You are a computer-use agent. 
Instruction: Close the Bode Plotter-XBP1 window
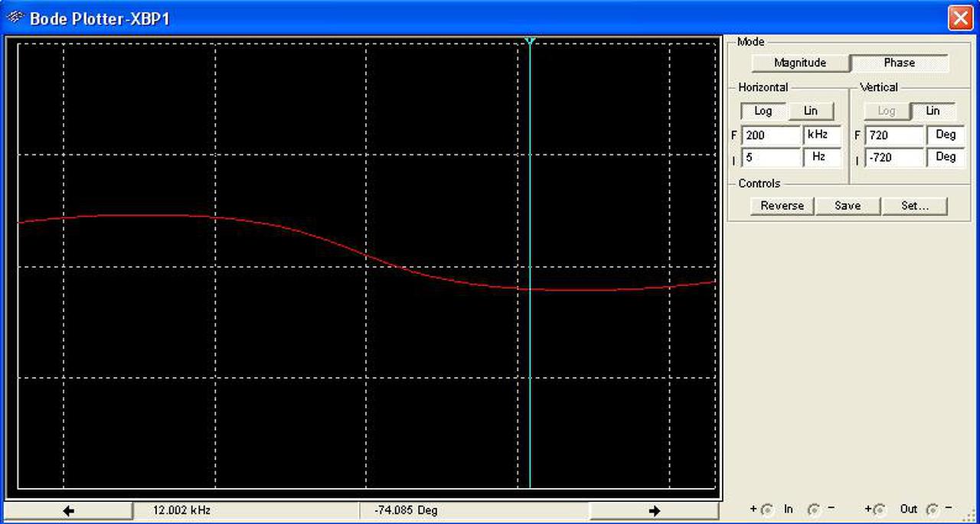960,18
